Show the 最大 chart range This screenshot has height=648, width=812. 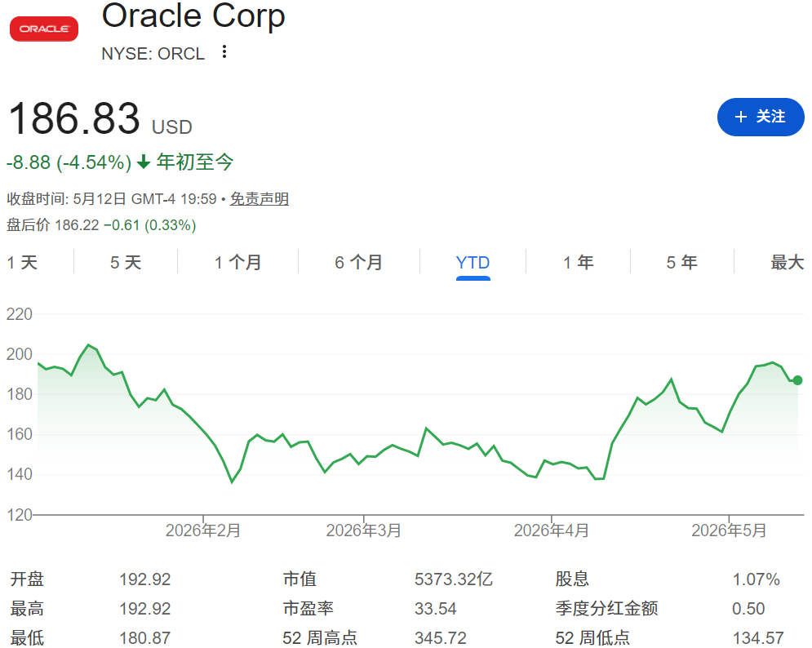(788, 263)
